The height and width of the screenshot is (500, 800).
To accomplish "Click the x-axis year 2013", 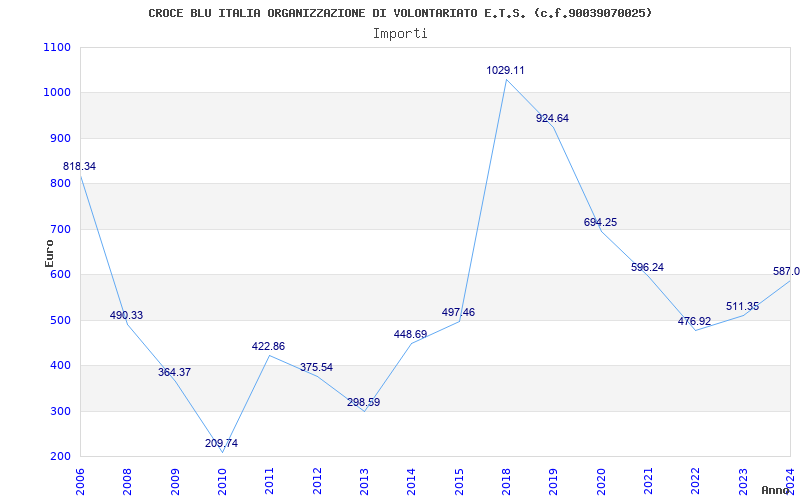I will click(364, 482).
